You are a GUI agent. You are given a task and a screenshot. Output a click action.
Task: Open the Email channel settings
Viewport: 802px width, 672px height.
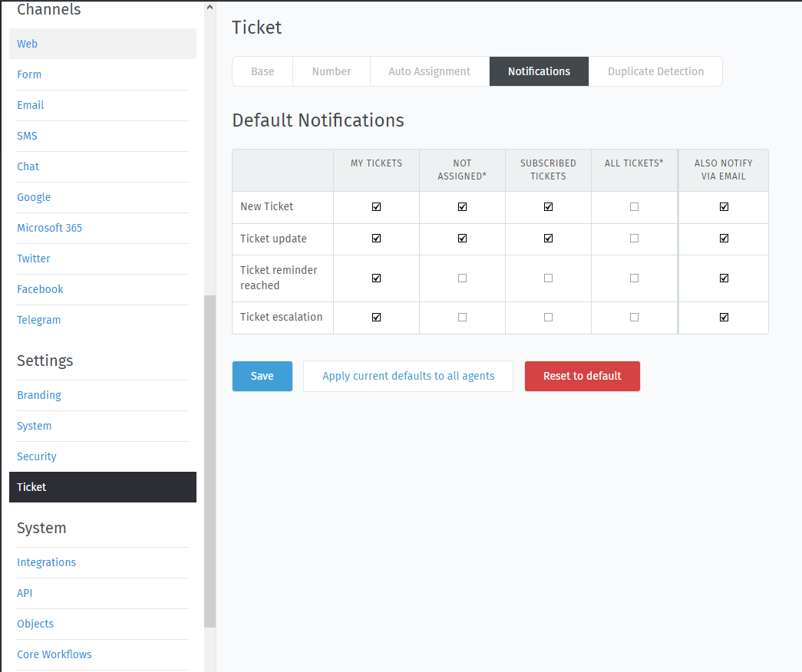(30, 105)
